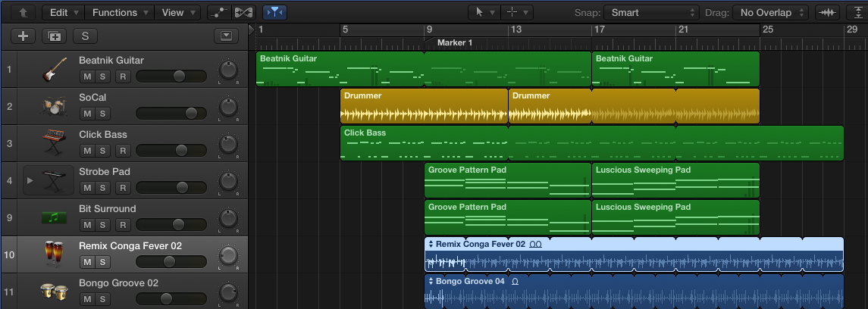Viewport: 868px width, 309px height.
Task: Click the Strobe Pad keyboard icon
Action: (x=54, y=180)
